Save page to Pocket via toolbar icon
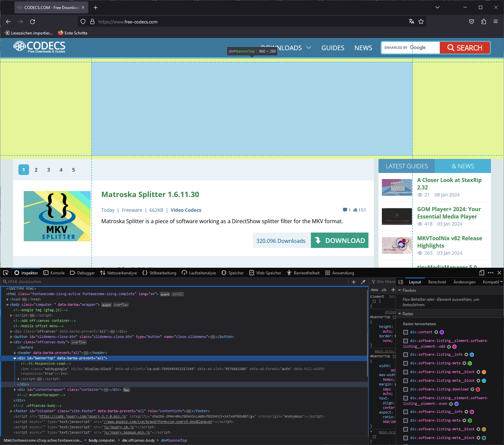This screenshot has height=445, width=504. (471, 21)
